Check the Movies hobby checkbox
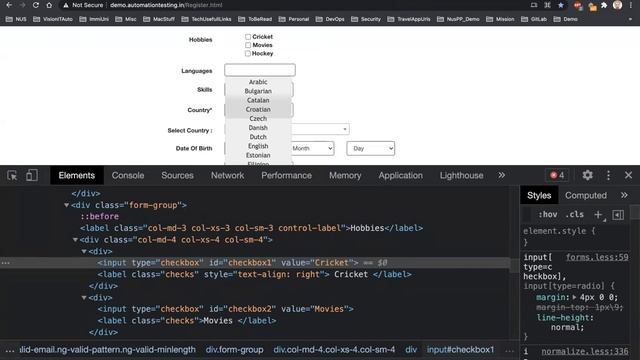Screen dimensions: 640x360 click(248, 45)
